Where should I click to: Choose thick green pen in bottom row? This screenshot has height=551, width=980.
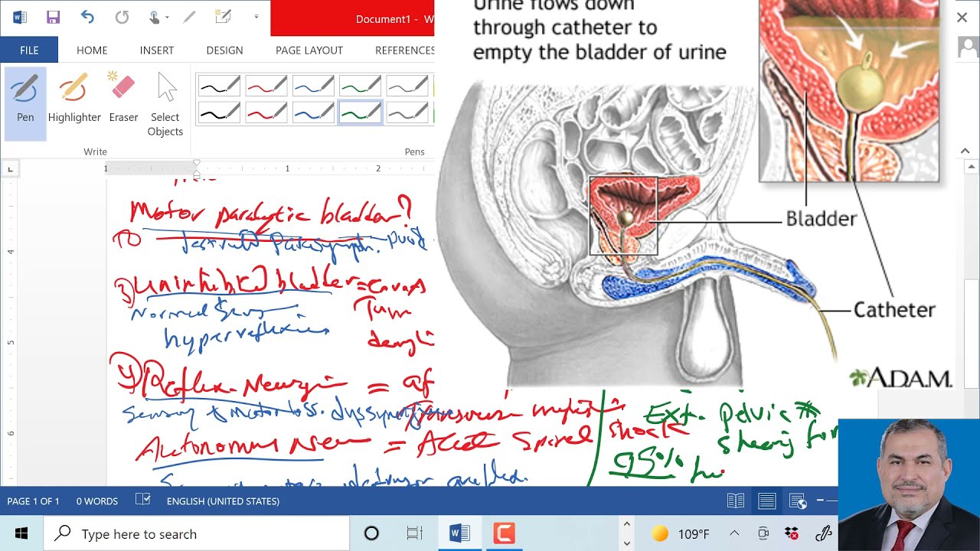click(x=360, y=112)
